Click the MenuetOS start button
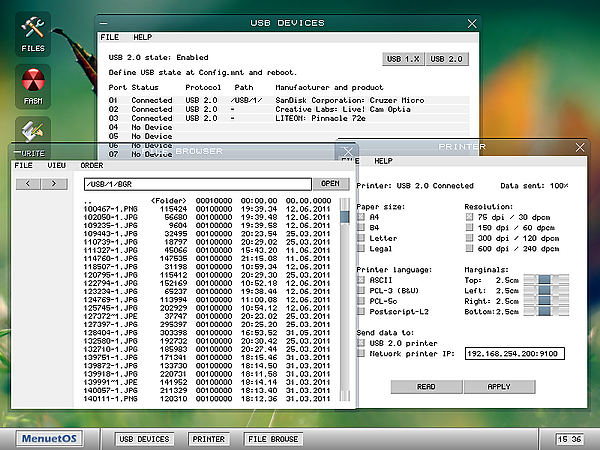The width and height of the screenshot is (600, 450). 49,439
